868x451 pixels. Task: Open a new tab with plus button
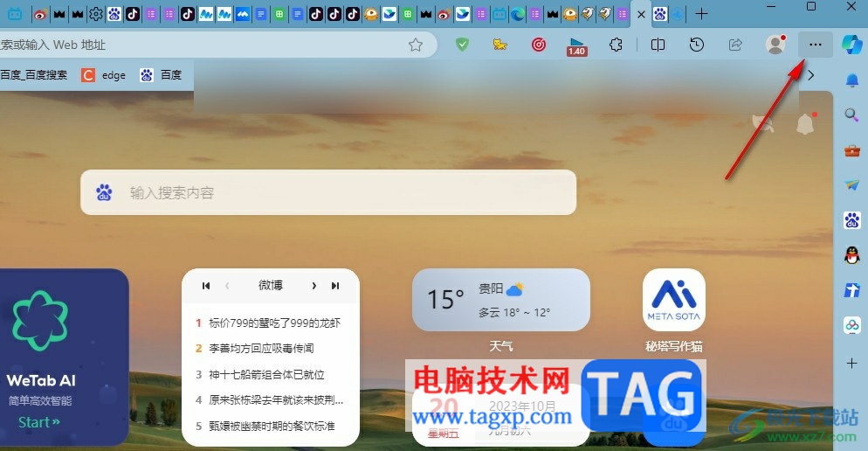(x=701, y=14)
